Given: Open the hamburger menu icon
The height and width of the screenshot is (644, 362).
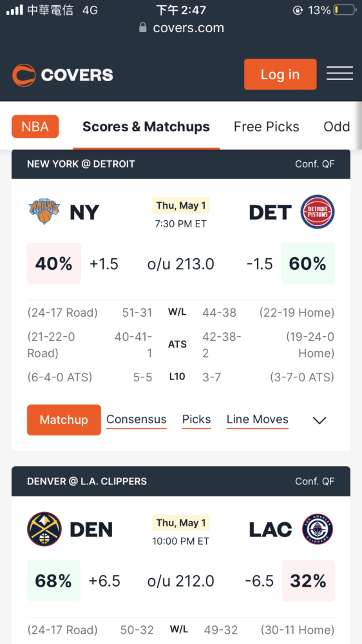Looking at the screenshot, I should tap(340, 73).
